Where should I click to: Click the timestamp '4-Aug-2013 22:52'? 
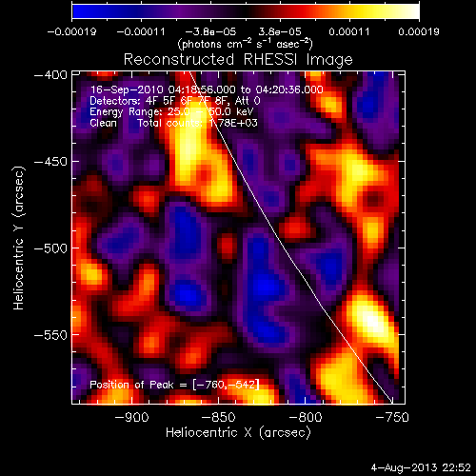[x=421, y=467]
